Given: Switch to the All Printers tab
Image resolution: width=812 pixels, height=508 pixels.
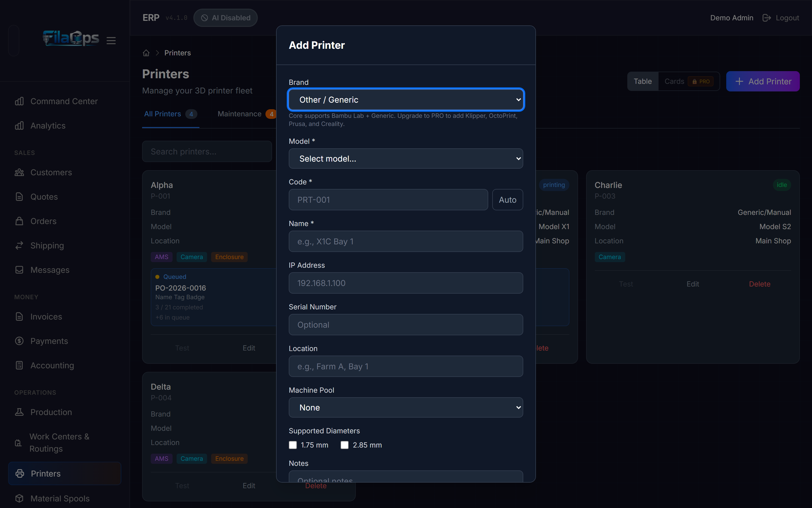Looking at the screenshot, I should click(171, 114).
